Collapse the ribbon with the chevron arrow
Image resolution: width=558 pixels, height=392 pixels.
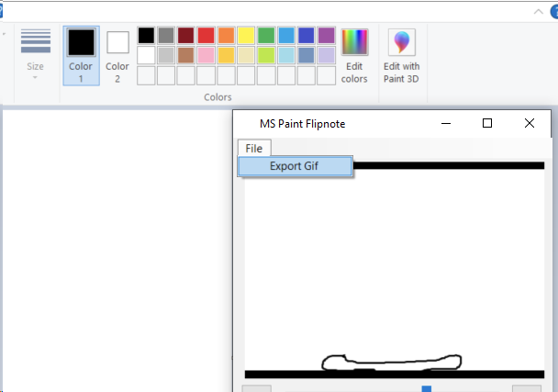tap(539, 12)
